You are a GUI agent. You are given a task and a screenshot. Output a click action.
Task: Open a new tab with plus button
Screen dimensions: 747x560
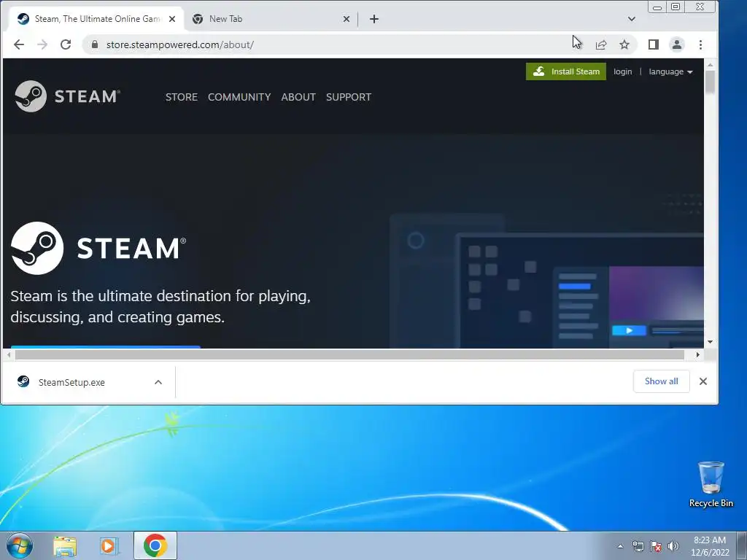click(374, 19)
